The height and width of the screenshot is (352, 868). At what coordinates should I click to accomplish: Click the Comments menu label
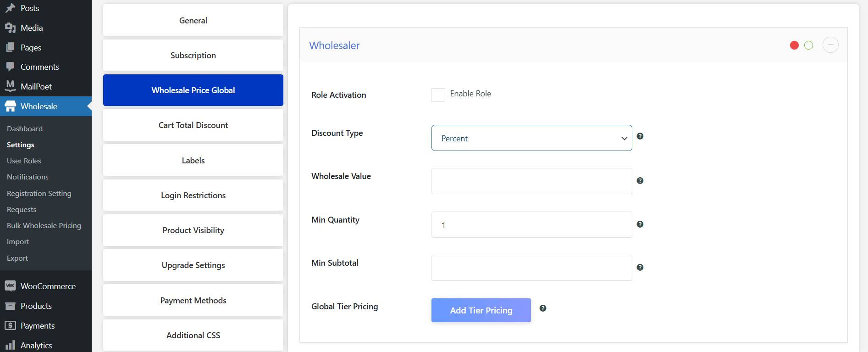pos(40,67)
